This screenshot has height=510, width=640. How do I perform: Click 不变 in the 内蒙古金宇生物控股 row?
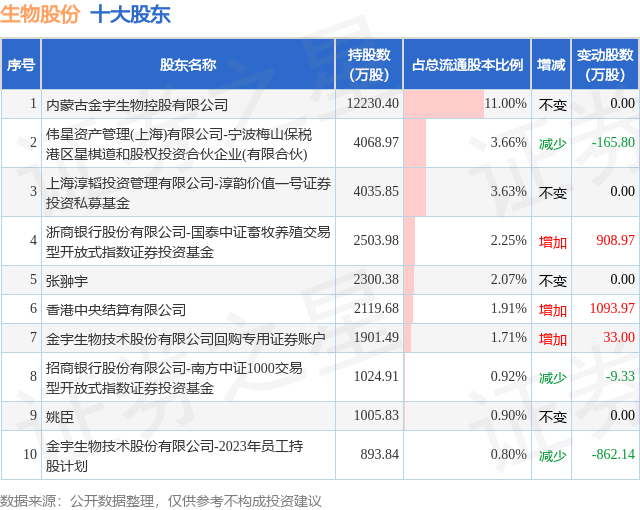coord(553,105)
